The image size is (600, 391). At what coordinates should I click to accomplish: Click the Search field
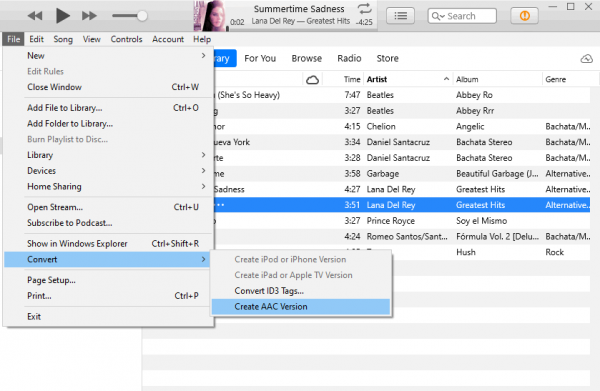(462, 16)
